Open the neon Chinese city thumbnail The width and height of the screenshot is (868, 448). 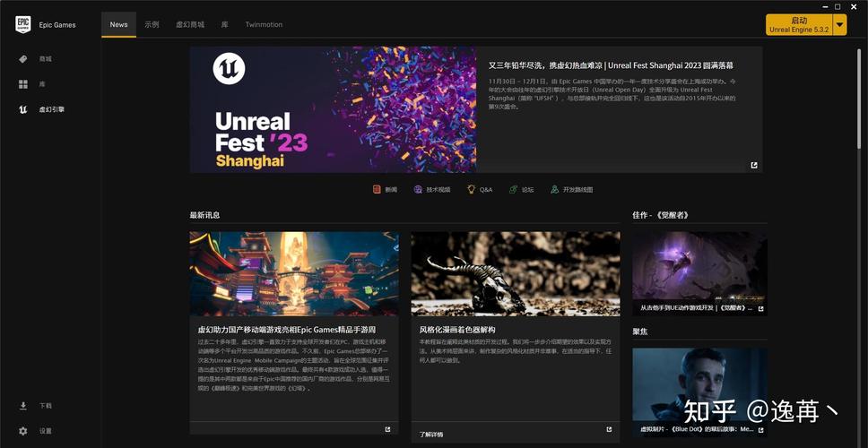point(294,274)
